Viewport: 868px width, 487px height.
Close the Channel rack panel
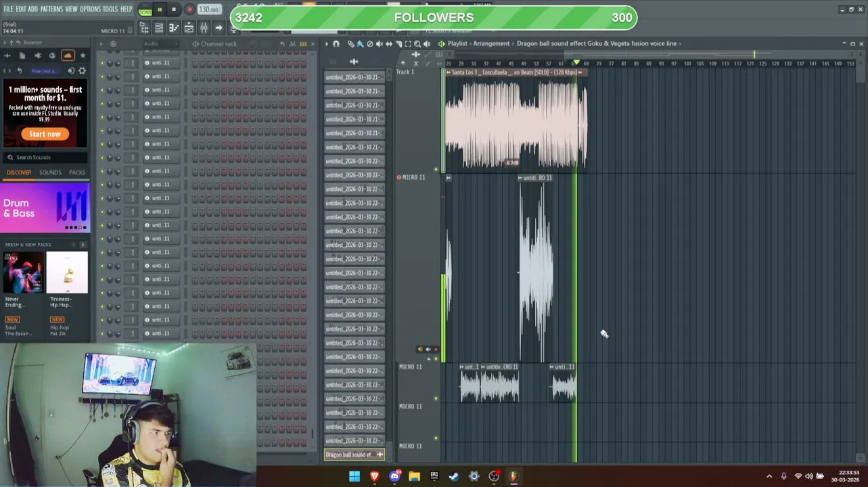pyautogui.click(x=313, y=44)
